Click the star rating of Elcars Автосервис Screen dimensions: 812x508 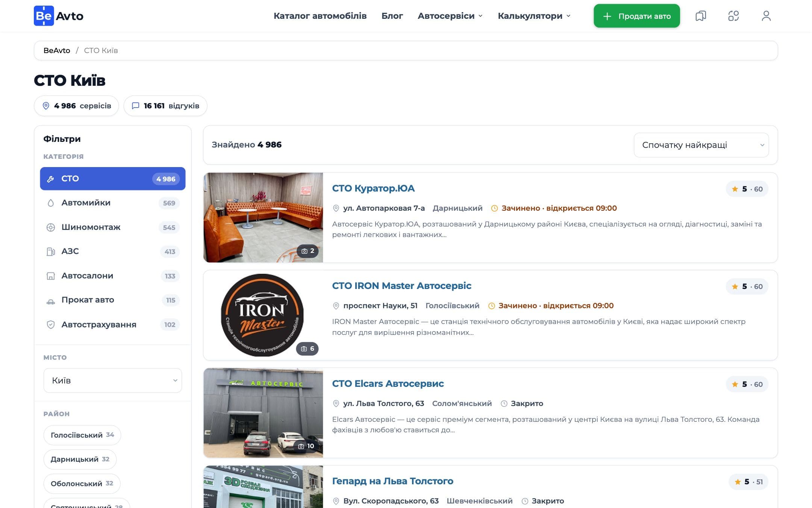click(x=747, y=384)
